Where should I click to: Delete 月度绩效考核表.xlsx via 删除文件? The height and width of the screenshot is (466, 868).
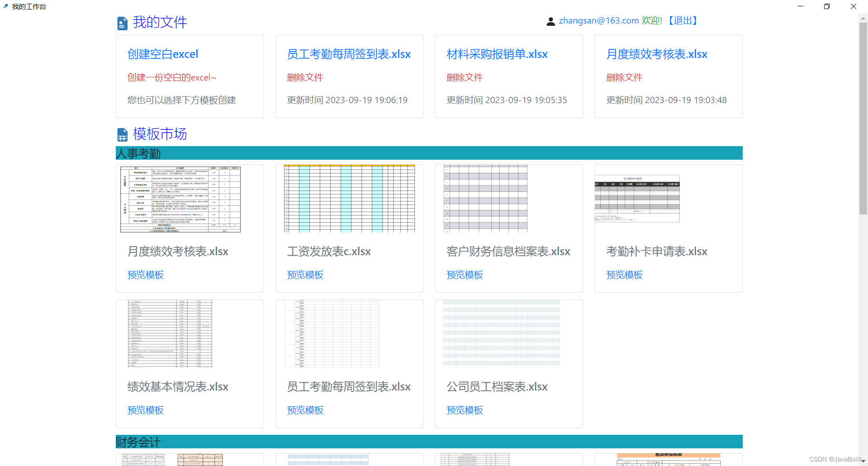click(x=624, y=77)
